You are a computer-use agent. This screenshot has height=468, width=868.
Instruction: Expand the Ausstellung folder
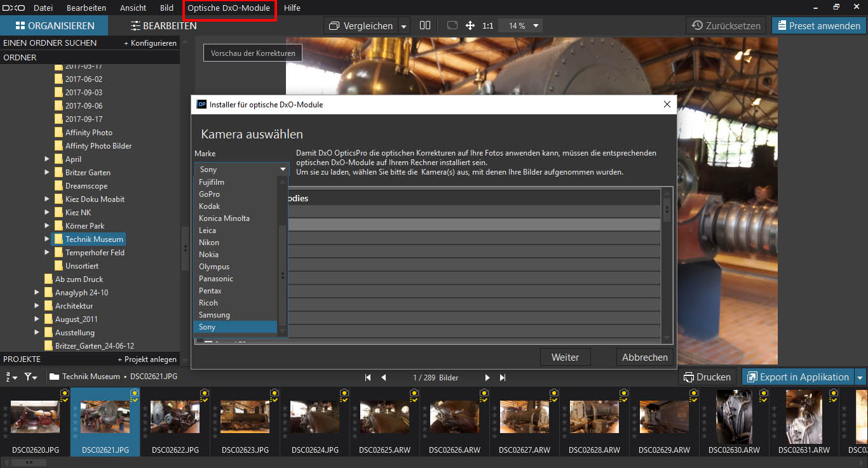[37, 332]
